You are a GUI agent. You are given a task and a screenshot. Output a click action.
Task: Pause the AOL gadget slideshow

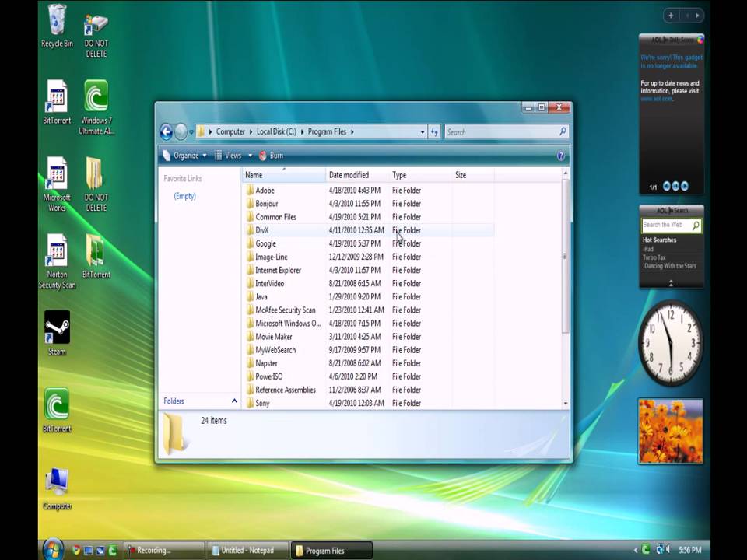pyautogui.click(x=675, y=186)
